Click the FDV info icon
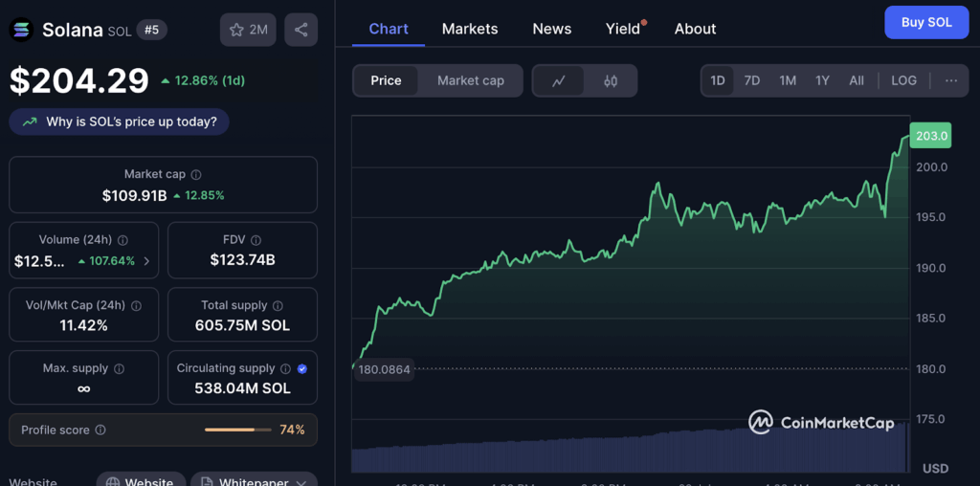Image resolution: width=980 pixels, height=486 pixels. (254, 240)
